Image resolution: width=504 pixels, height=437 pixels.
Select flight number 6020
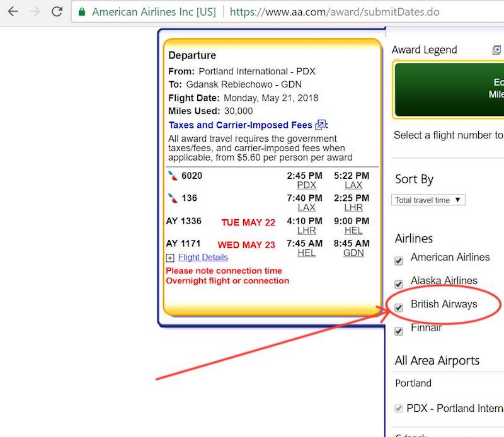coord(192,176)
